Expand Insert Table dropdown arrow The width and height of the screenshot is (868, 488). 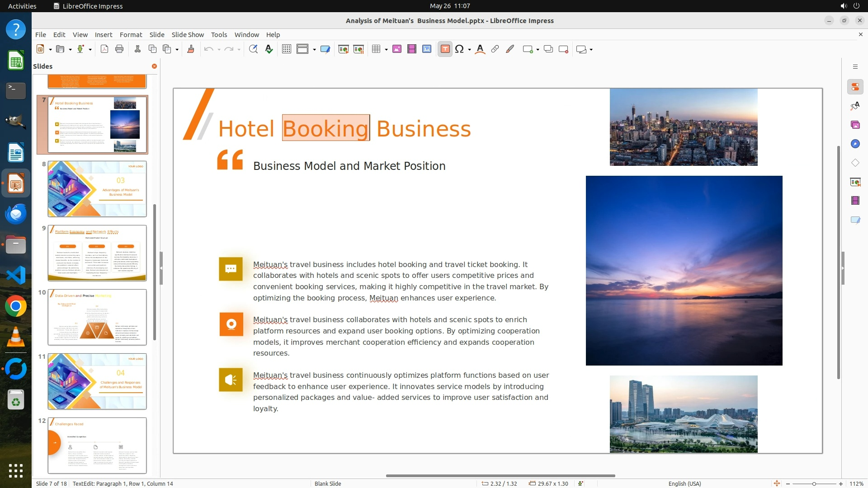386,49
